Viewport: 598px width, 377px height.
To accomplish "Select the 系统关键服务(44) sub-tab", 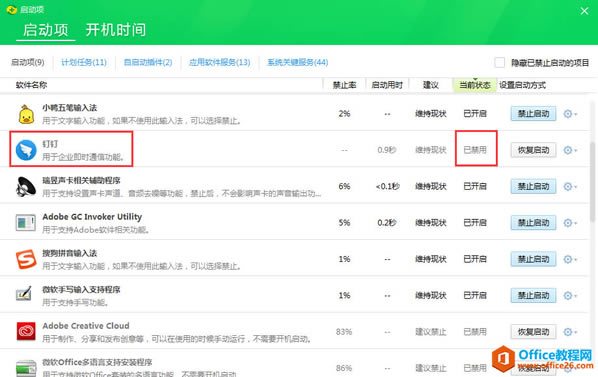I will [297, 62].
